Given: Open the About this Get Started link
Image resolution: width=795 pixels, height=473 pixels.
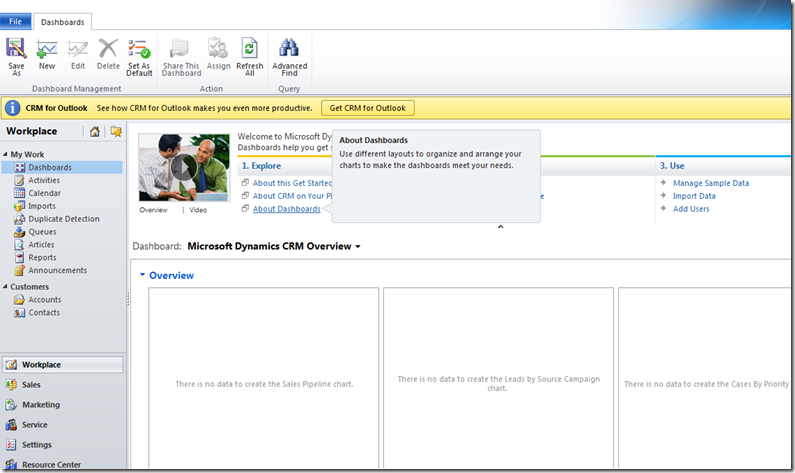Looking at the screenshot, I should 292,183.
